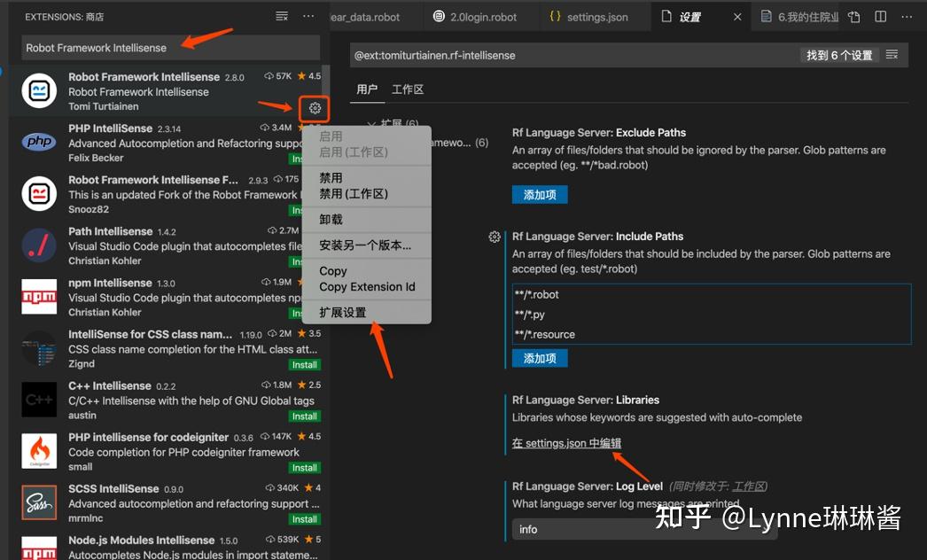Click the C++ Intellisense extension logo
Image resolution: width=927 pixels, height=560 pixels.
coord(39,400)
